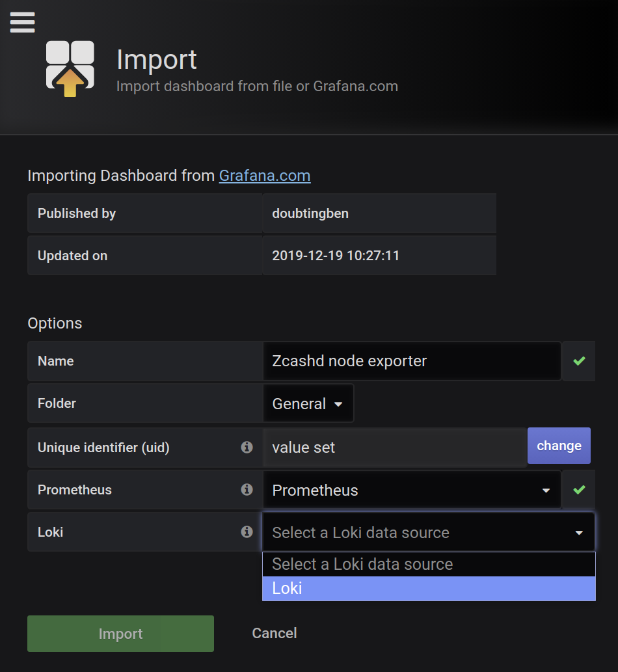Click the Options section heading
The width and height of the screenshot is (618, 672).
(55, 323)
